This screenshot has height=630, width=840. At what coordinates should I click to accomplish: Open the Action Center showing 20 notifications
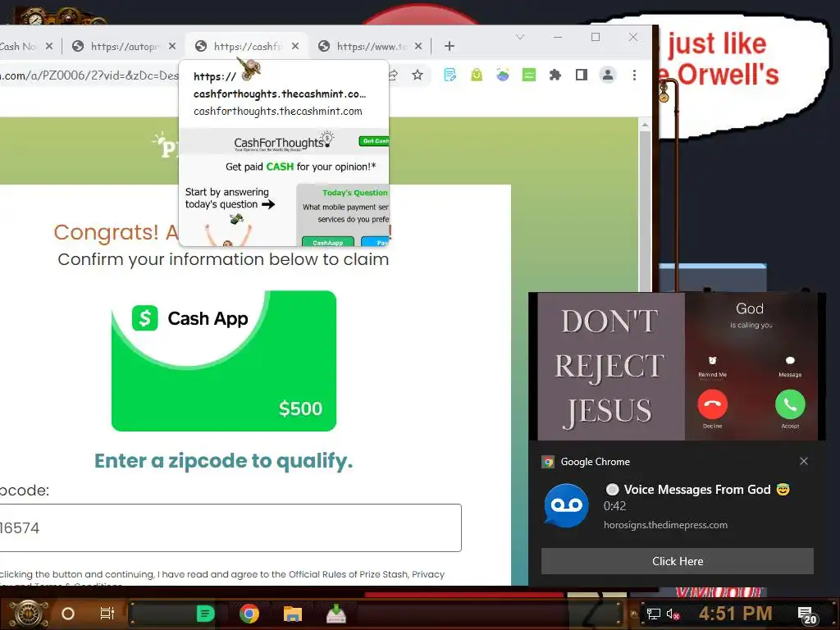click(x=807, y=615)
